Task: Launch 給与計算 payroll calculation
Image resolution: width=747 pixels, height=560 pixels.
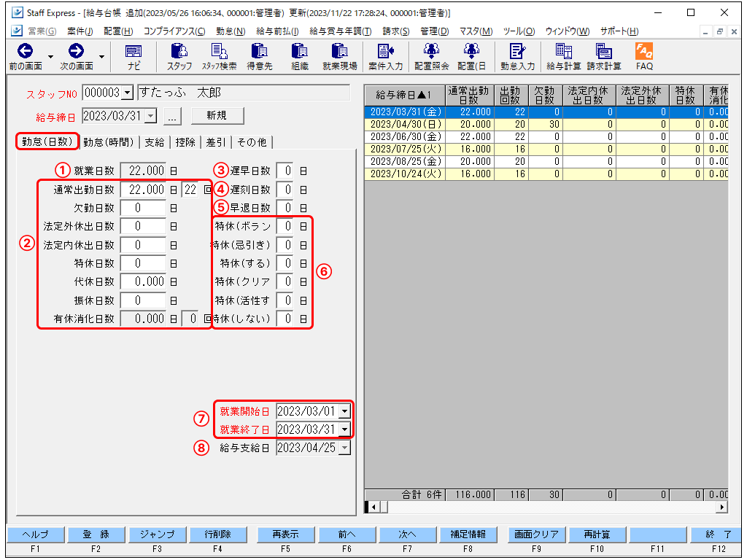Action: pos(562,57)
